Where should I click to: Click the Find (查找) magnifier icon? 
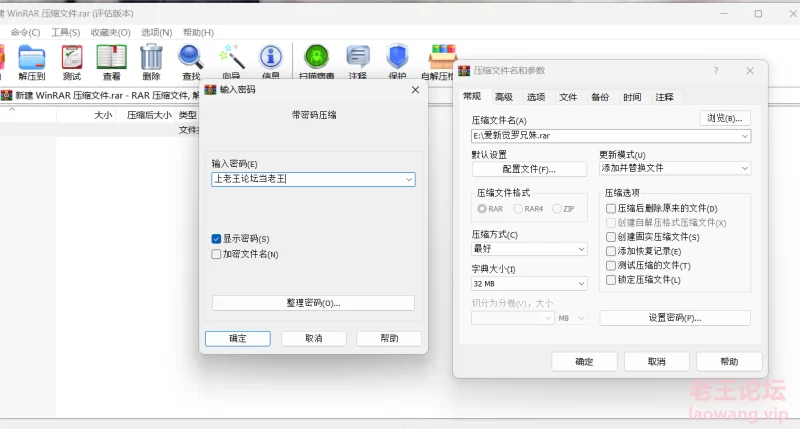point(191,61)
